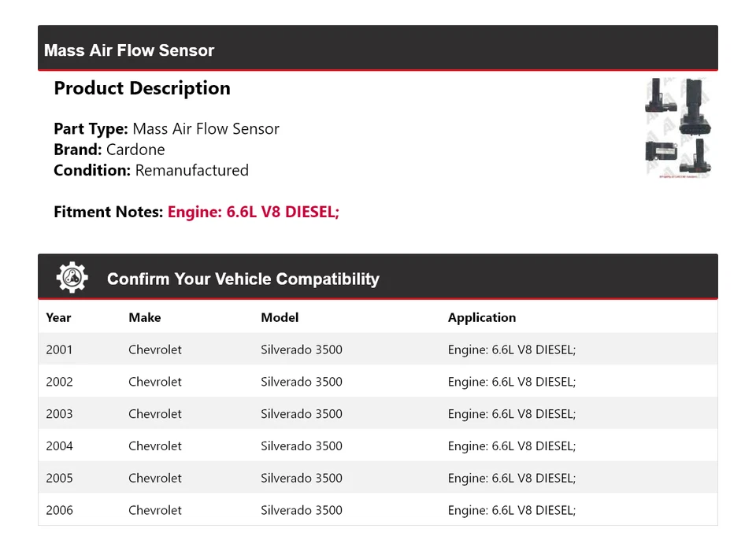This screenshot has width=756, height=551.
Task: Click the Fitment Notes label
Action: pyautogui.click(x=109, y=212)
